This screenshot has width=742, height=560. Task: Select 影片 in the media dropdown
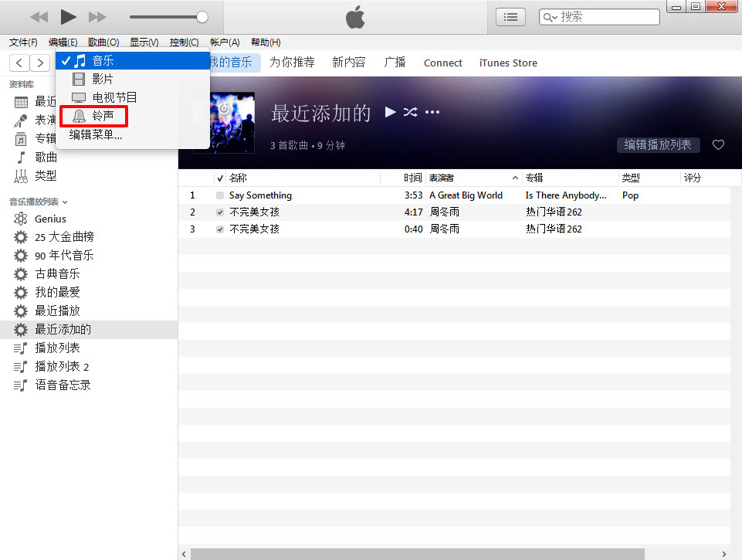tap(133, 79)
